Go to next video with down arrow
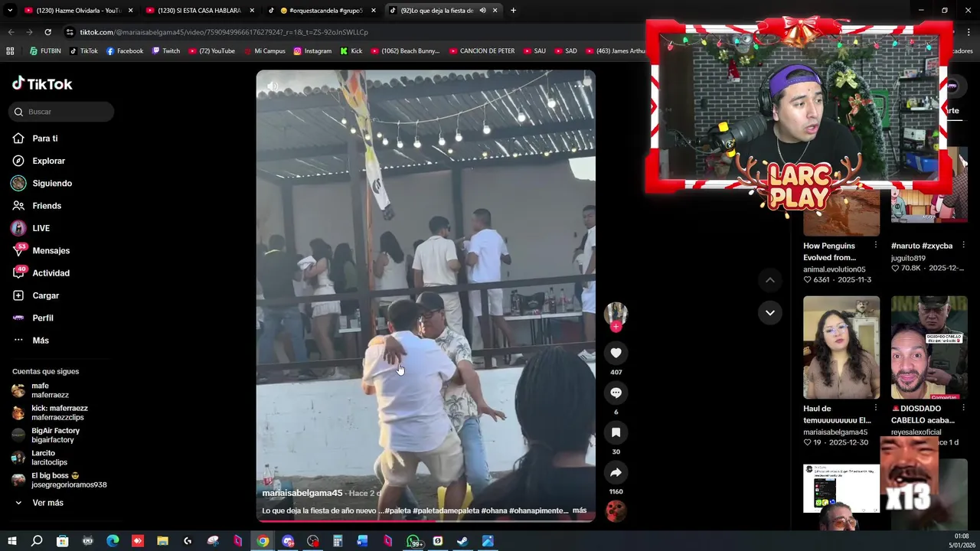 tap(770, 312)
